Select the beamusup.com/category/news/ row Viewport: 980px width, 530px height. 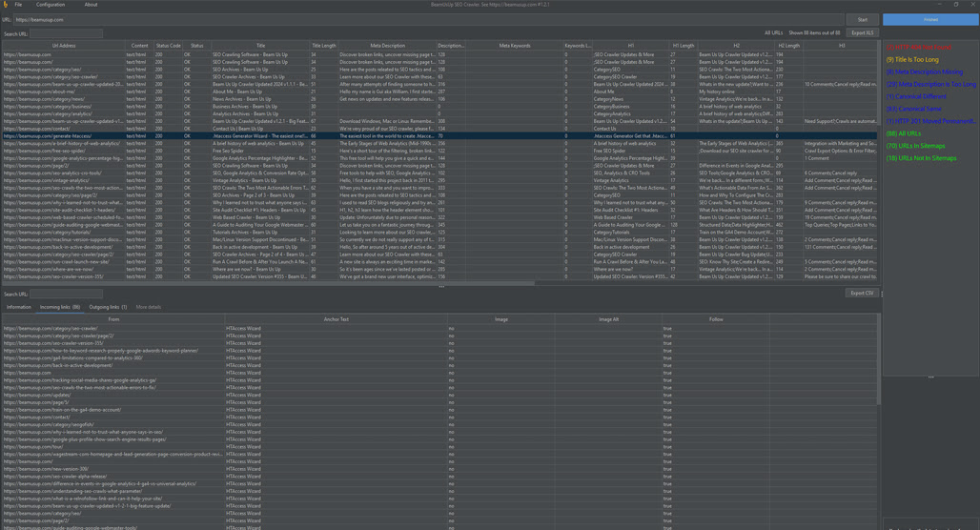439,99
